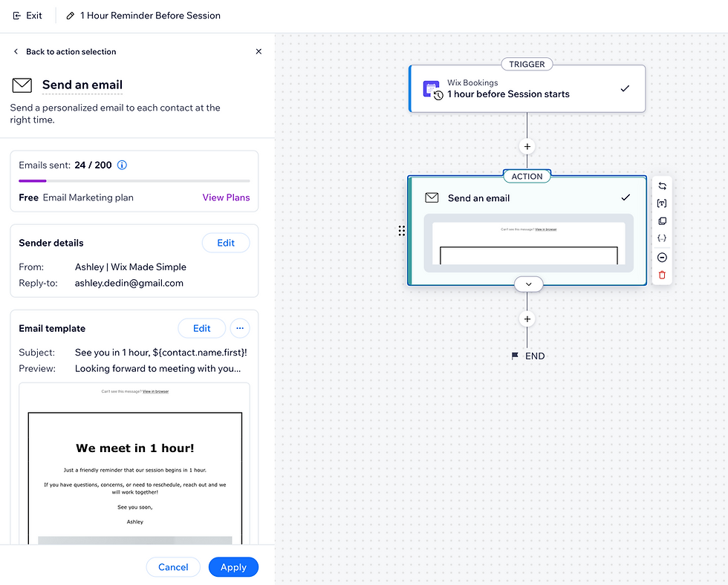Screen dimensions: 728x585
Task: Click the curly braces variables icon
Action: click(662, 238)
